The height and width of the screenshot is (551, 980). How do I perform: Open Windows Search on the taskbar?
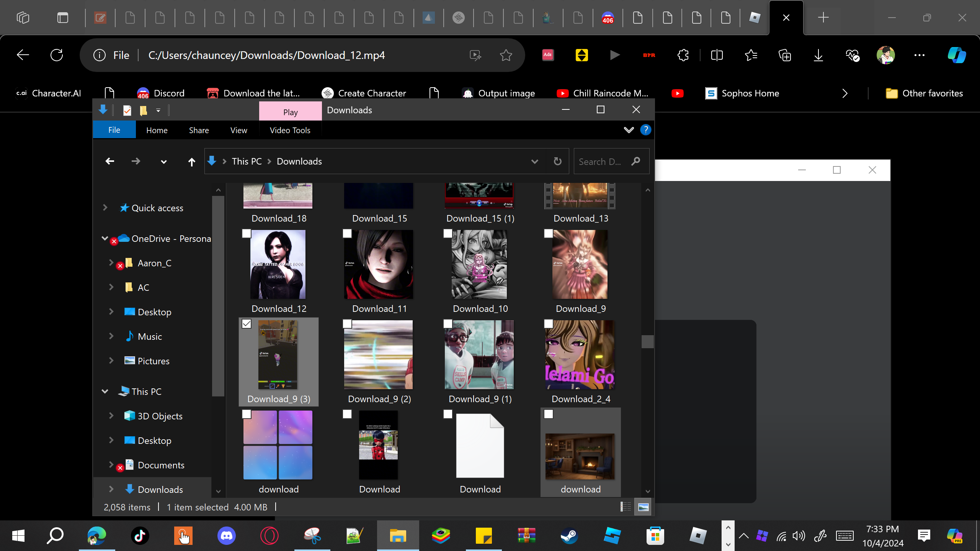[x=55, y=536]
